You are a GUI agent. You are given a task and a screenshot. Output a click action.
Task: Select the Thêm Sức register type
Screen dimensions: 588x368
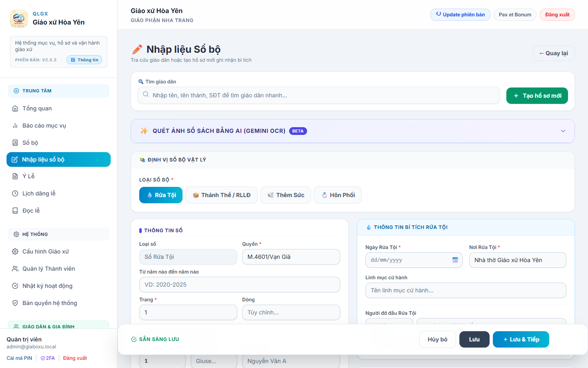(285, 195)
